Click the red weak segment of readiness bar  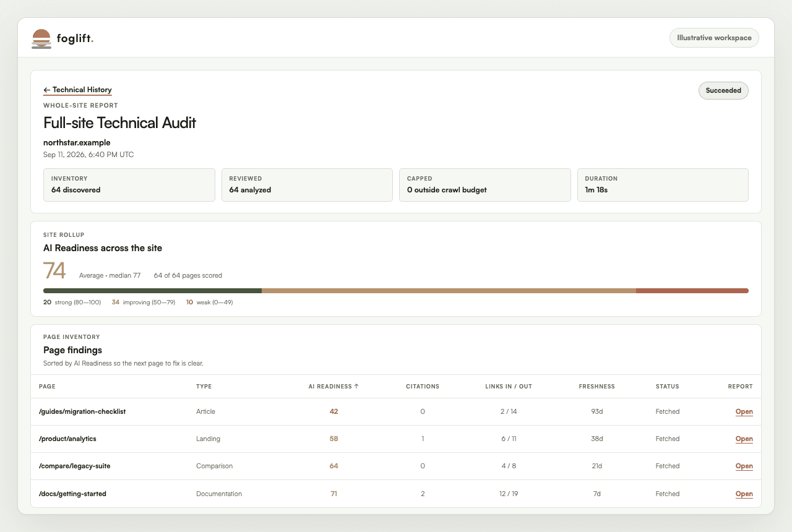click(x=692, y=290)
